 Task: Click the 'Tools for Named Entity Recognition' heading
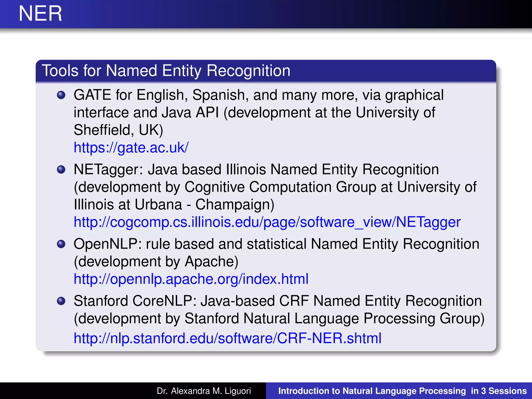[166, 71]
